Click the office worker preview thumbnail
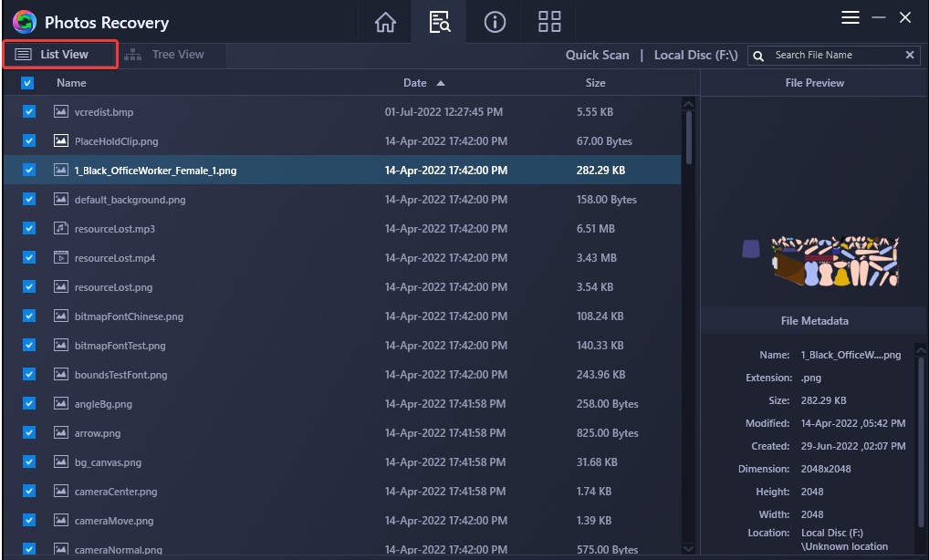The height and width of the screenshot is (560, 929). [x=835, y=262]
